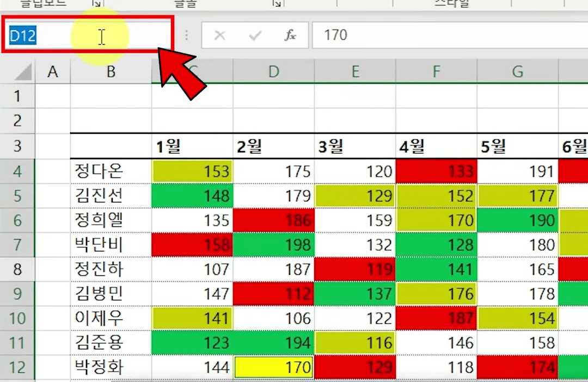Click the name cell 김진선

(x=111, y=196)
